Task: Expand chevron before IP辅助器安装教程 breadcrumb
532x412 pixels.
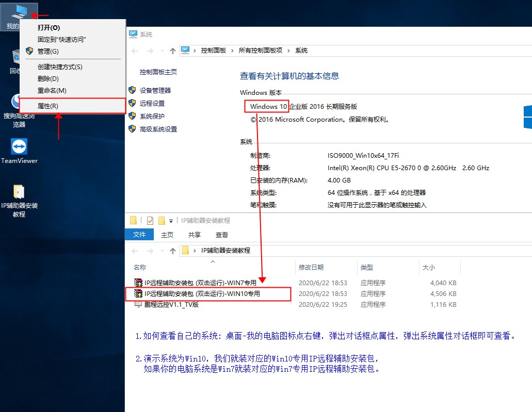Action: point(195,251)
